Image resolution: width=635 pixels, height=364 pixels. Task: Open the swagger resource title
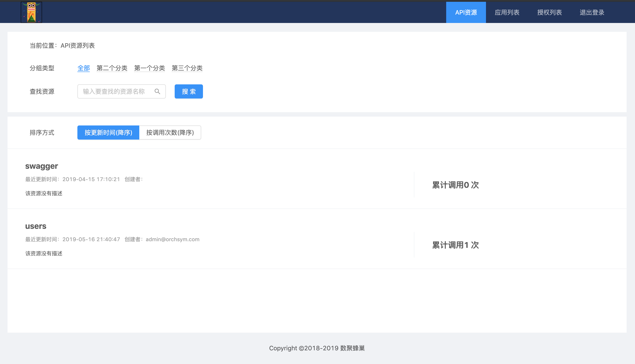coord(42,166)
